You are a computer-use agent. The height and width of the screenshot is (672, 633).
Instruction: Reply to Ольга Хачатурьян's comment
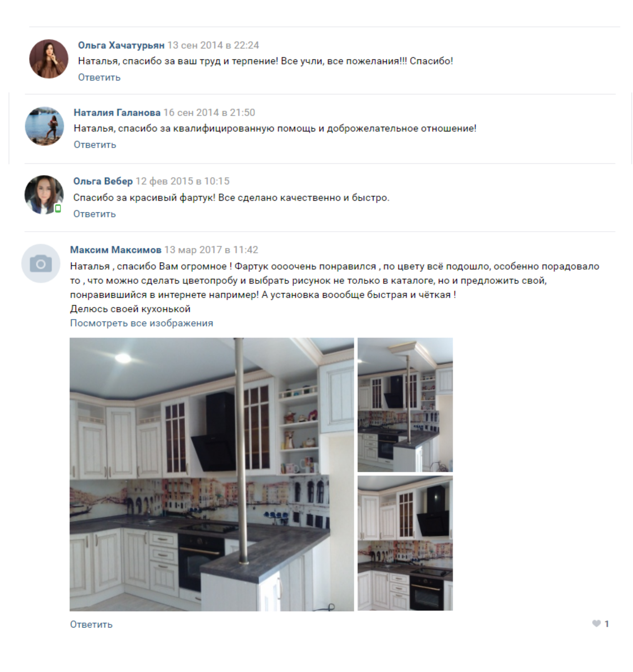pos(99,77)
